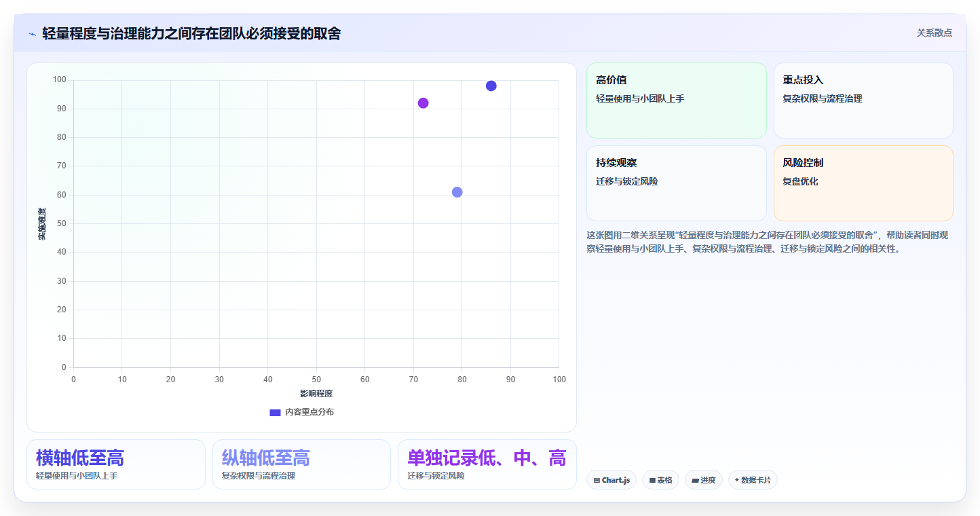
Task: Click the icon in the Chart.js tag
Action: (597, 480)
